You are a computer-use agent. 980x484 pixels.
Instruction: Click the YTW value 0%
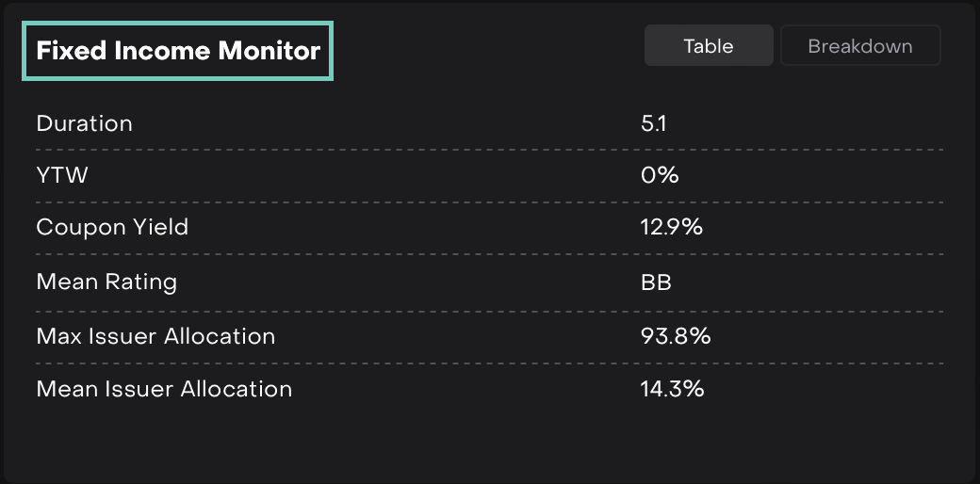point(660,175)
